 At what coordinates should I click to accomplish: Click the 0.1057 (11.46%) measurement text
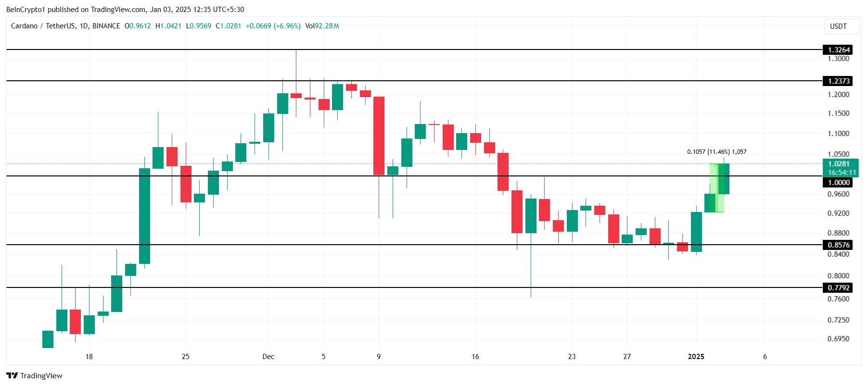[x=708, y=152]
